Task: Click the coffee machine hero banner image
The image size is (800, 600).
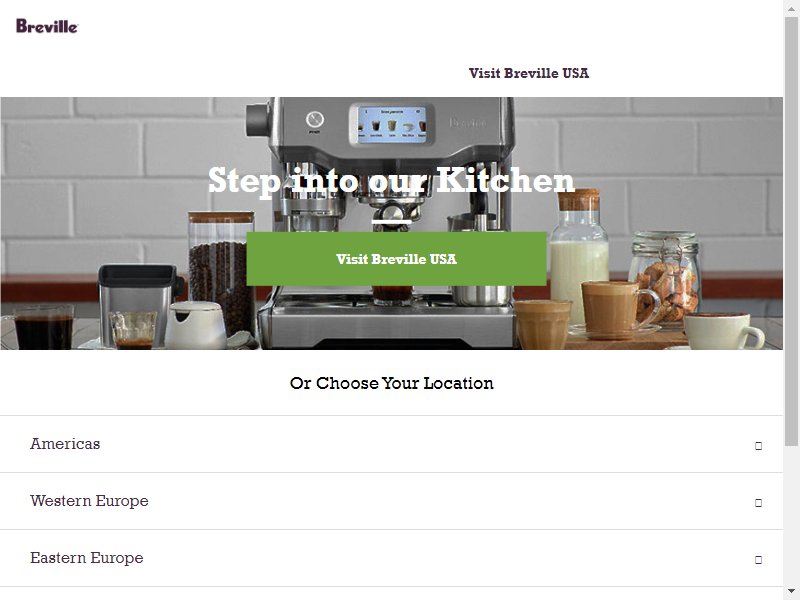Action: 391,223
